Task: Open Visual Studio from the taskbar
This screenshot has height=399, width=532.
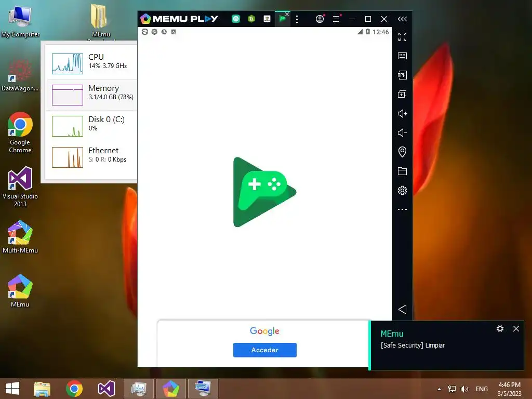Action: pos(107,389)
